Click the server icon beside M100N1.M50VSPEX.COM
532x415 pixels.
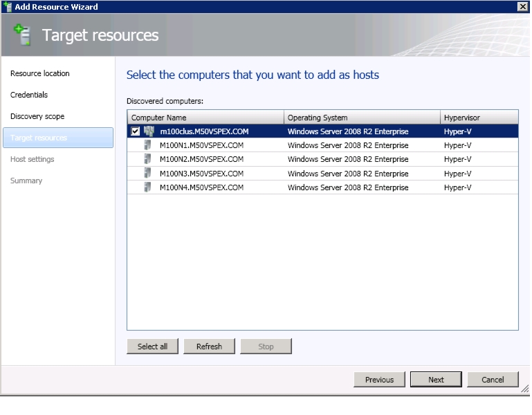[x=147, y=145]
